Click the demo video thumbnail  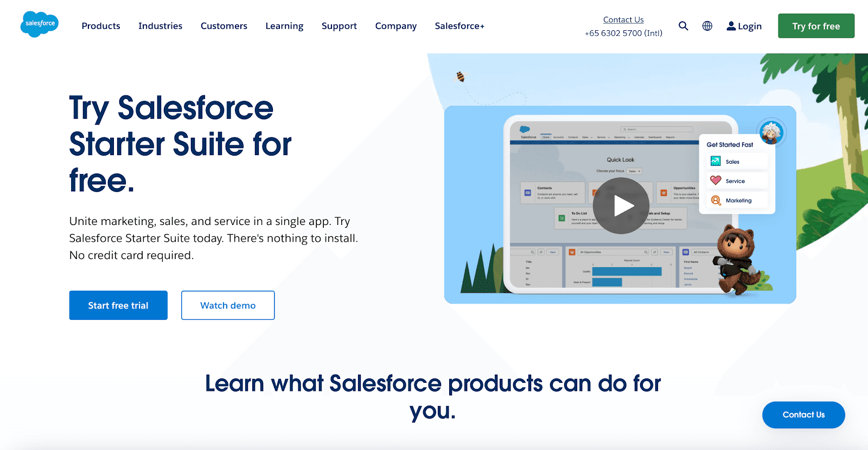pyautogui.click(x=620, y=204)
